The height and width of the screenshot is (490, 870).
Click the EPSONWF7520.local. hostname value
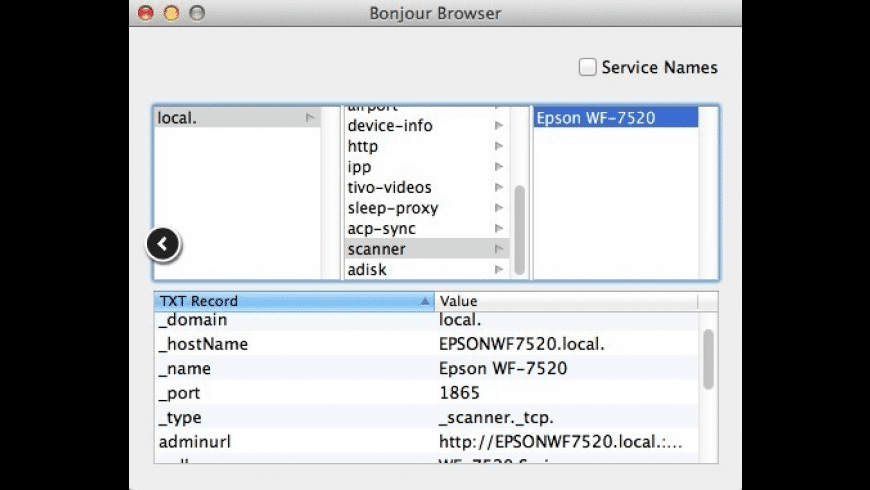click(x=522, y=344)
